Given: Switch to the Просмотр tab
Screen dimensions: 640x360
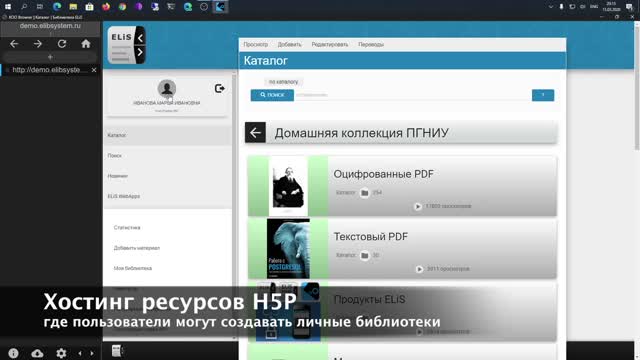Looking at the screenshot, I should pyautogui.click(x=256, y=44).
